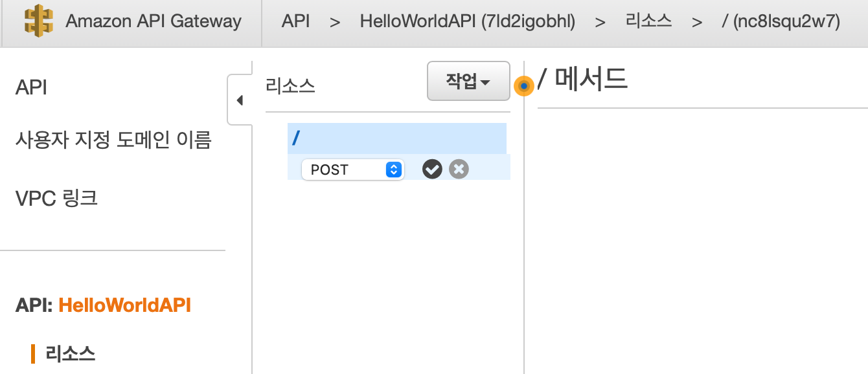Click the orange HelloWorldAPI name in the sidebar
The width and height of the screenshot is (868, 374).
coord(124,305)
